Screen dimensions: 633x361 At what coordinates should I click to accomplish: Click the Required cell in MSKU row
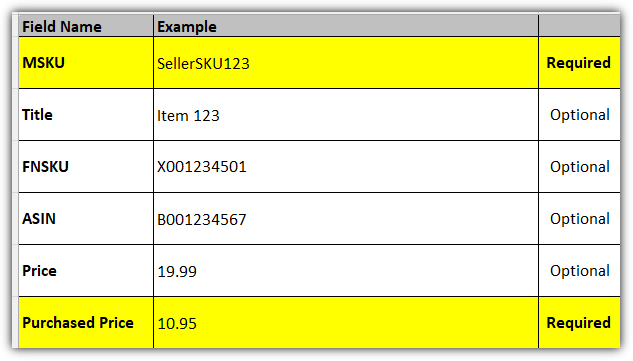tap(579, 63)
